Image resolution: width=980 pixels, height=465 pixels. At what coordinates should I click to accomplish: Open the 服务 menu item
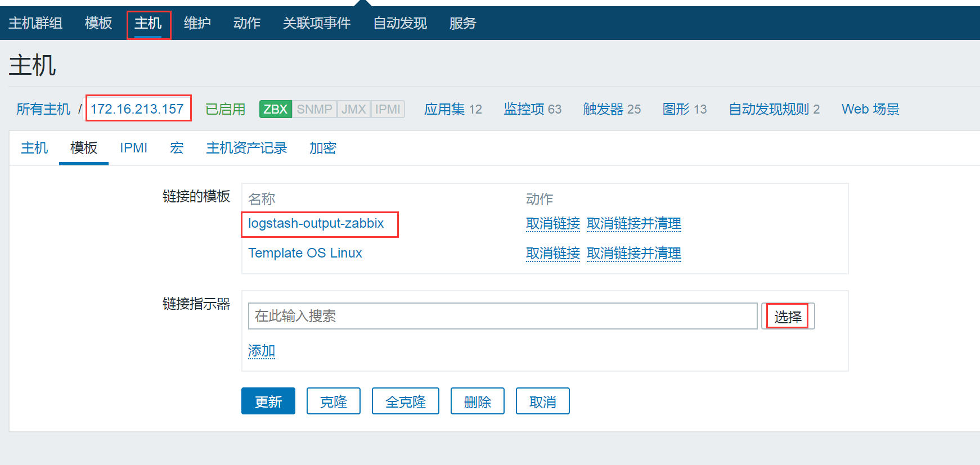pyautogui.click(x=463, y=23)
